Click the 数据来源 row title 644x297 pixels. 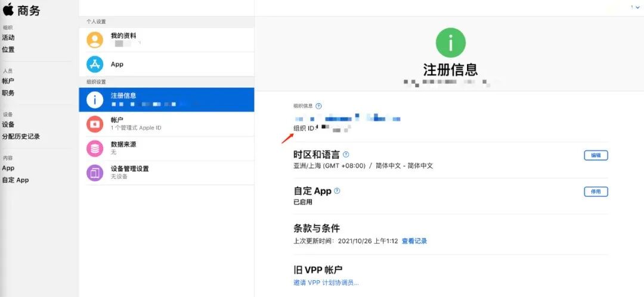[x=123, y=144]
